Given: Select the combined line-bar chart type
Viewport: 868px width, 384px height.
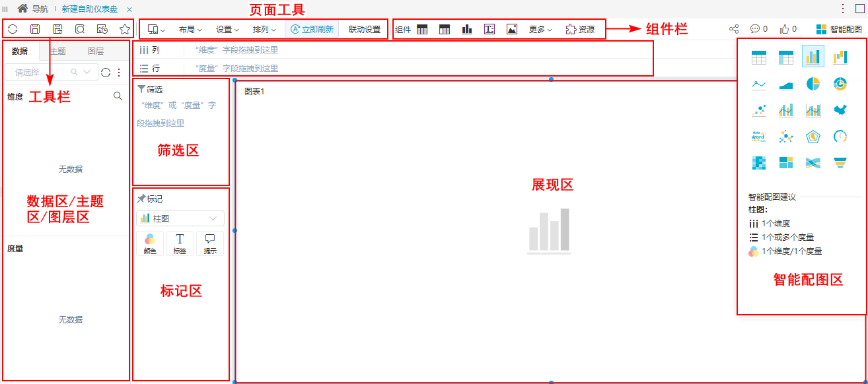Looking at the screenshot, I should pos(786,110).
